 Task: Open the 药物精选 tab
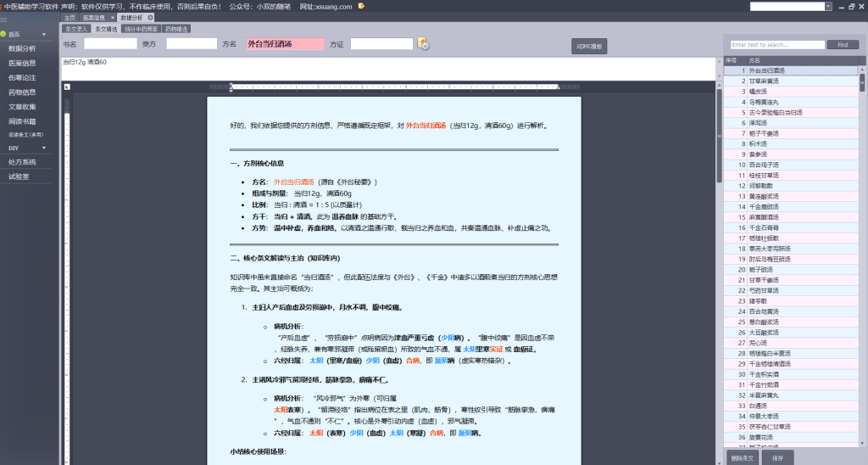point(176,28)
